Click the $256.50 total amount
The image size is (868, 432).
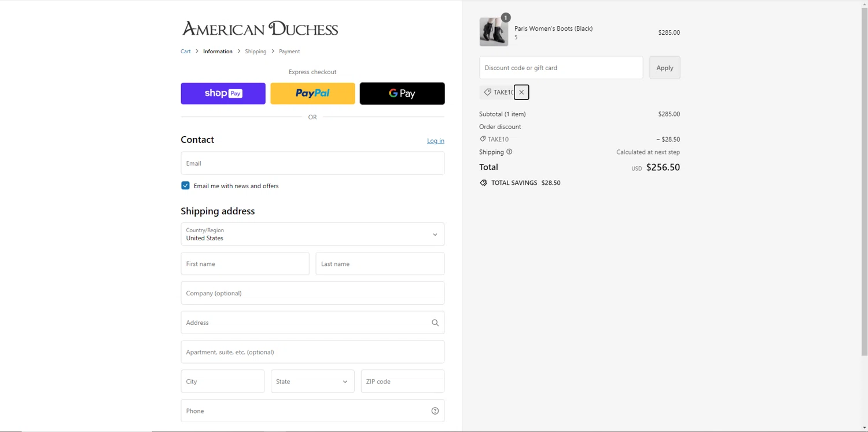pyautogui.click(x=663, y=167)
